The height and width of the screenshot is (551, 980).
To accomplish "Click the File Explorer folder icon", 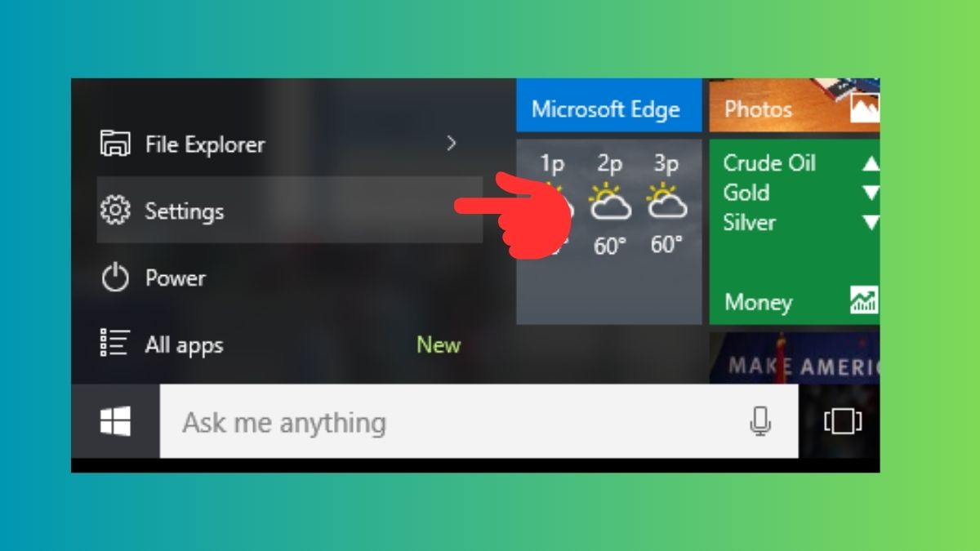I will pos(115,144).
